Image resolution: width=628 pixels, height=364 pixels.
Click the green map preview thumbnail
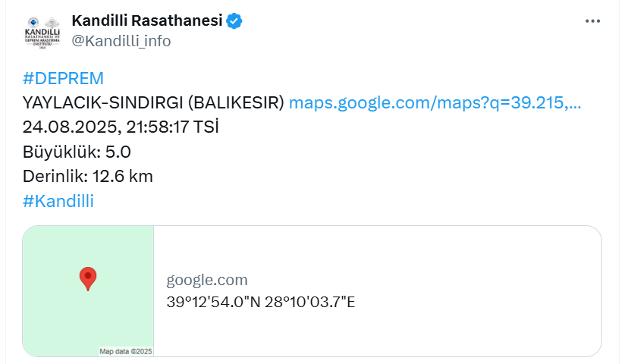pyautogui.click(x=88, y=291)
